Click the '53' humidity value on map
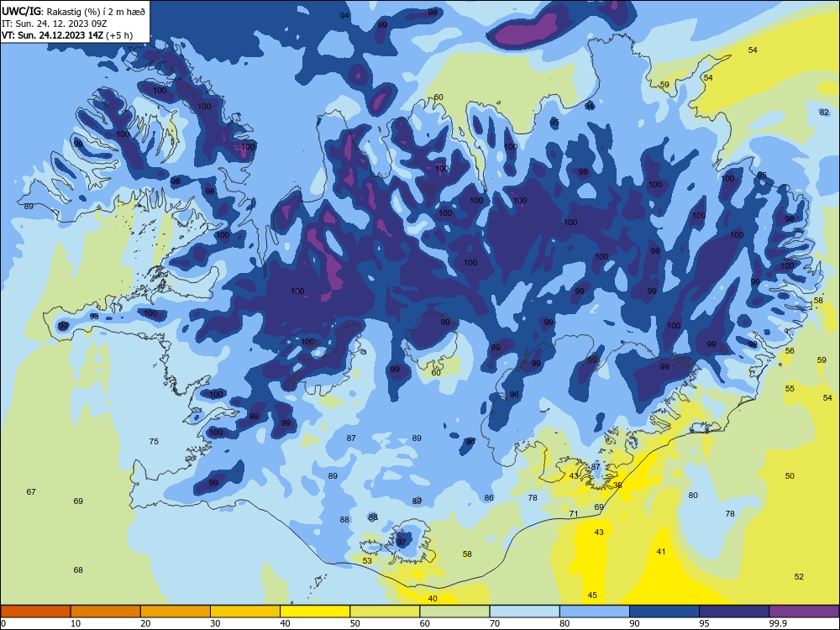840x630 pixels. (x=367, y=561)
